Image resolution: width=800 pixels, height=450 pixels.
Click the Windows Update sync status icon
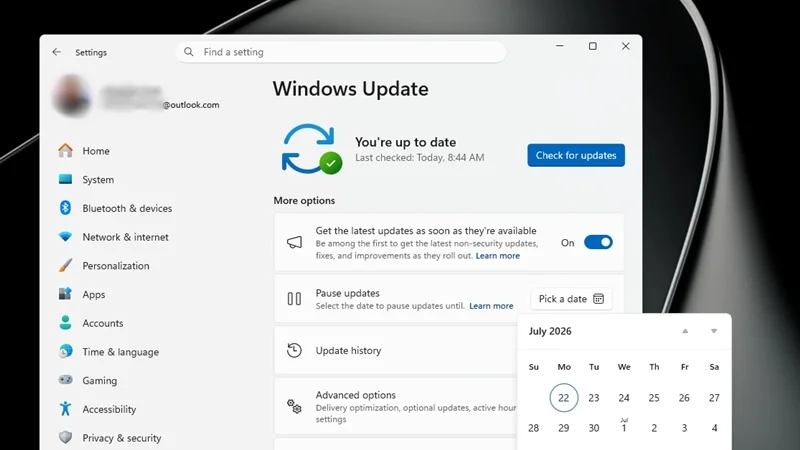point(312,149)
